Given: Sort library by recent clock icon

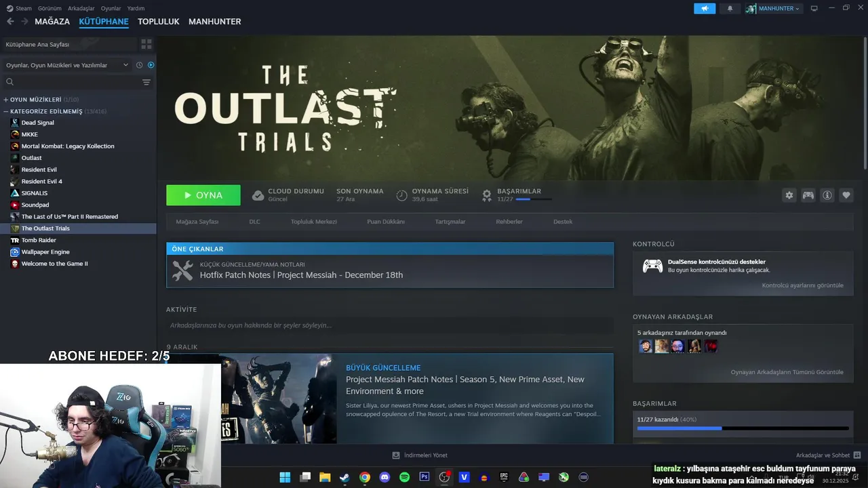Looking at the screenshot, I should pyautogui.click(x=139, y=65).
